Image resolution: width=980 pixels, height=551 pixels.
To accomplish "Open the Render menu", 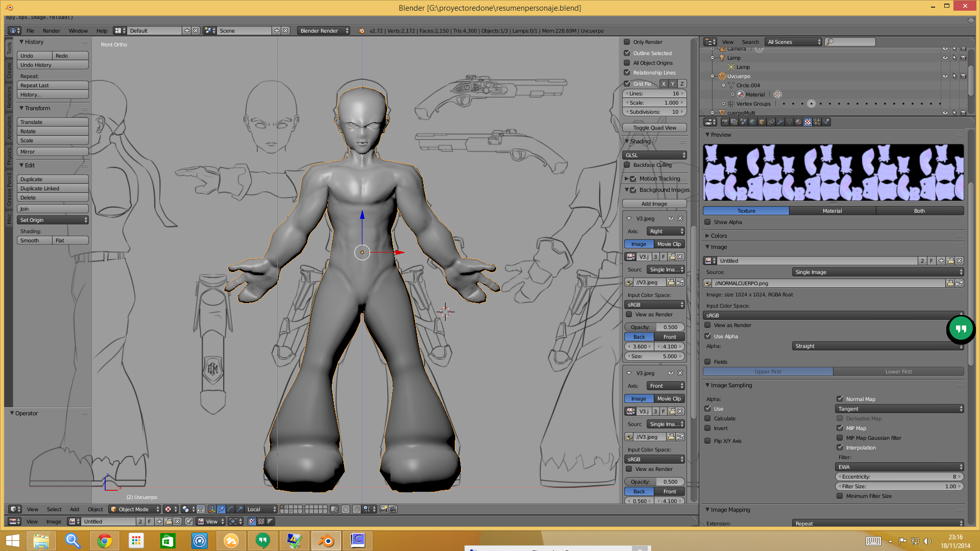I will [51, 31].
